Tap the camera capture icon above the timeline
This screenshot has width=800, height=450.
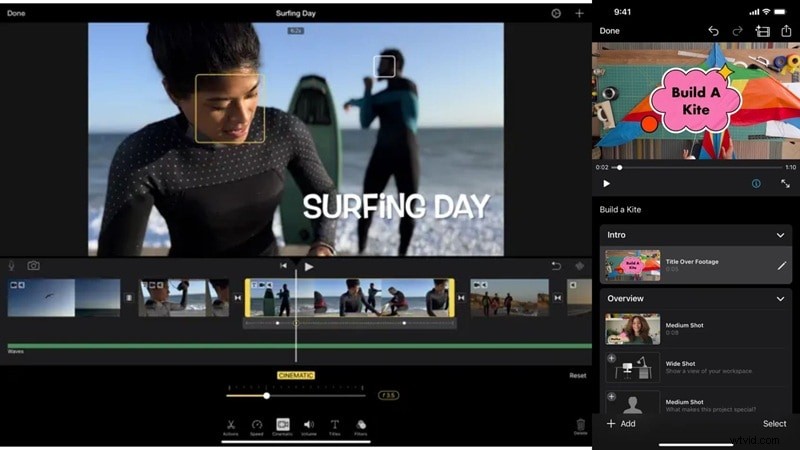(33, 265)
